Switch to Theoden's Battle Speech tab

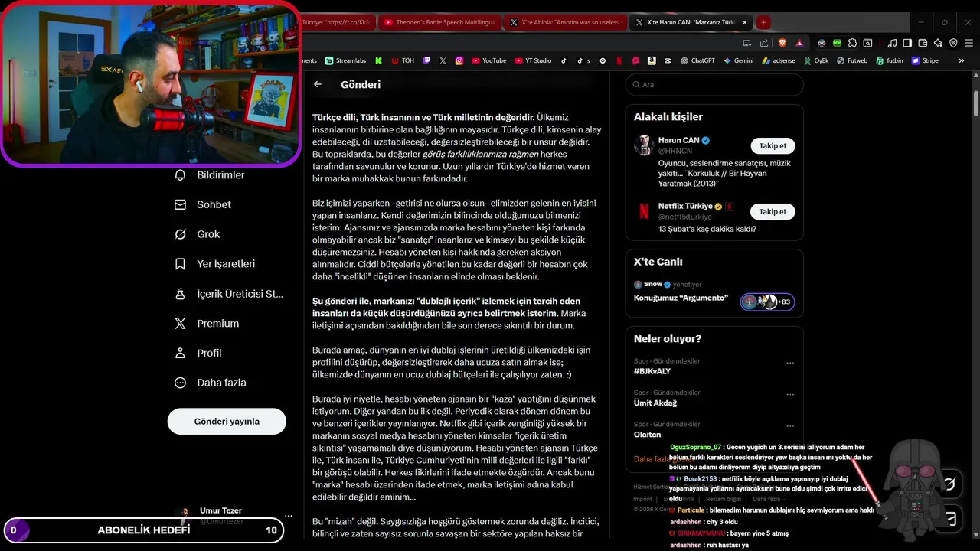pyautogui.click(x=439, y=23)
